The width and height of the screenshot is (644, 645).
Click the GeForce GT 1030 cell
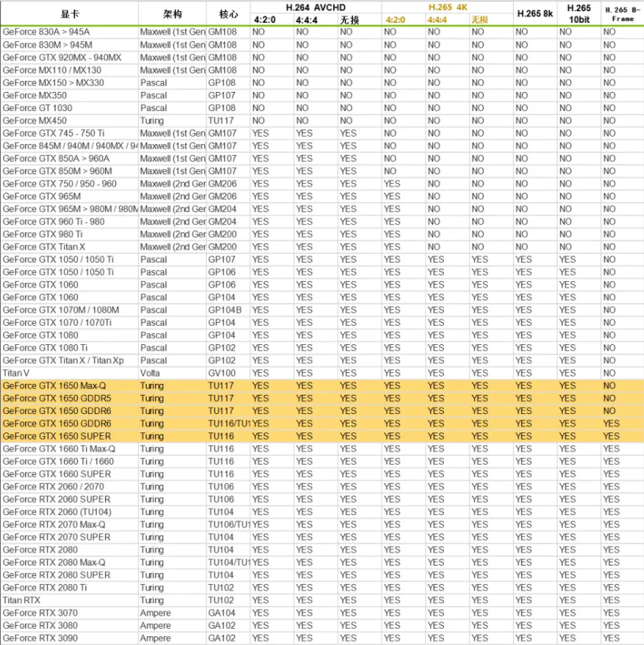[37, 108]
